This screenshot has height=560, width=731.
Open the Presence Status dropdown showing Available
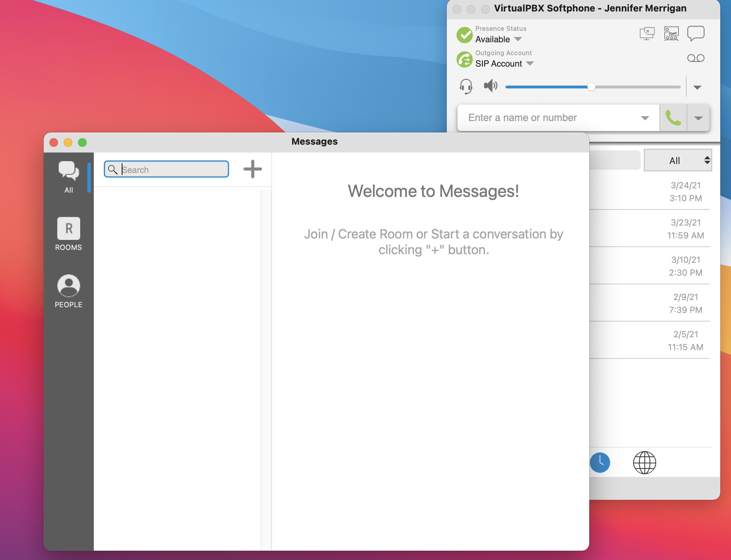(x=498, y=39)
